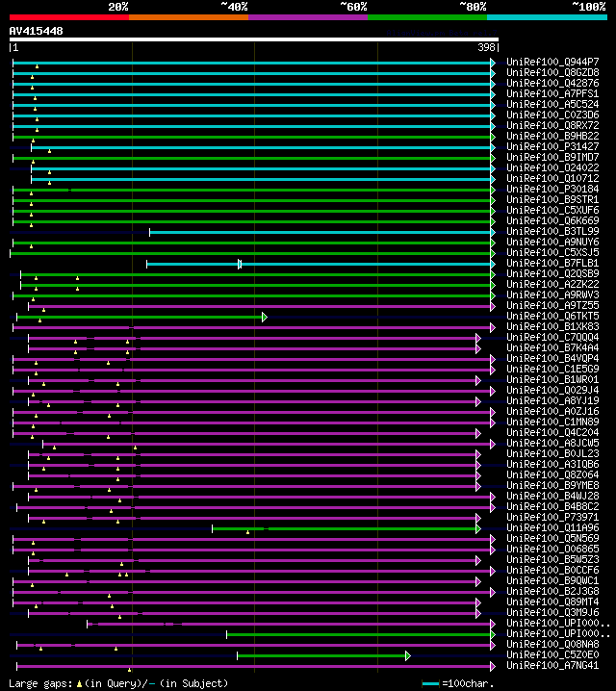Screen dimensions: 616x691
Task: Click the cyan P31427 alignment bar
Action: click(261, 147)
